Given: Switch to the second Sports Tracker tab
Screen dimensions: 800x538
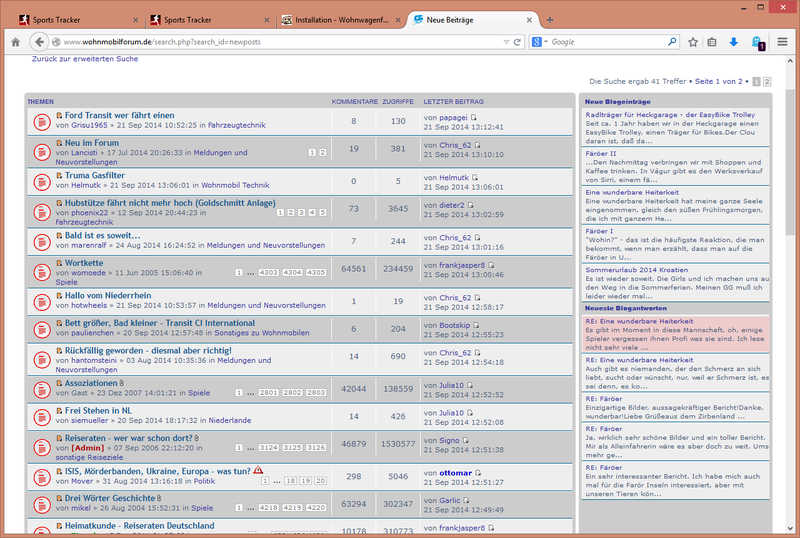Looking at the screenshot, I should coord(209,20).
